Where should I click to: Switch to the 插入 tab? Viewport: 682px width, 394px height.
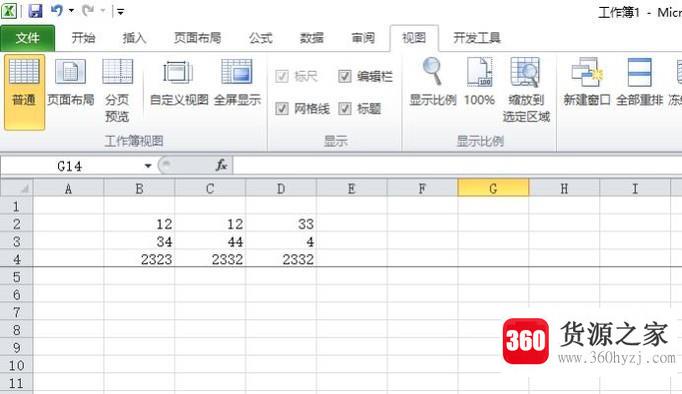click(134, 38)
